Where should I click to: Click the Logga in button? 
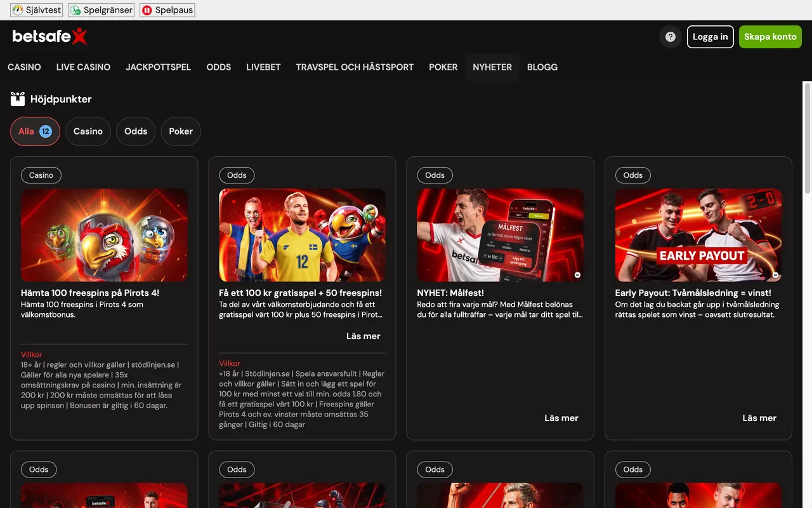(x=710, y=37)
